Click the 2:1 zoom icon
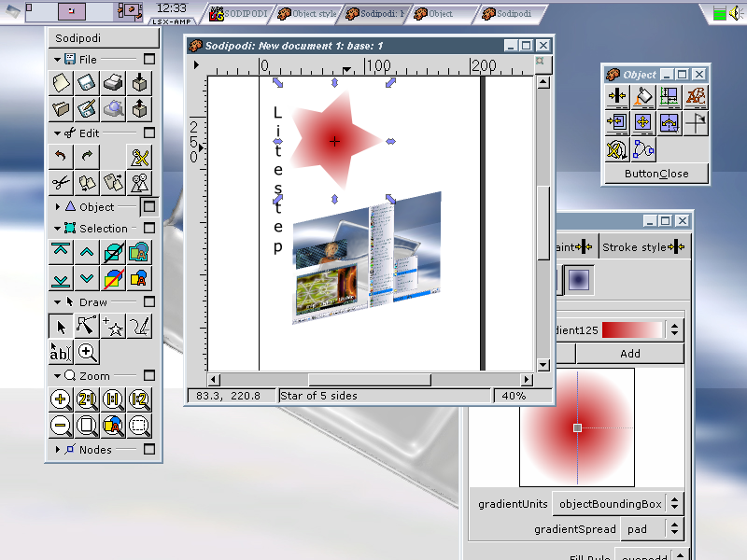 point(87,399)
